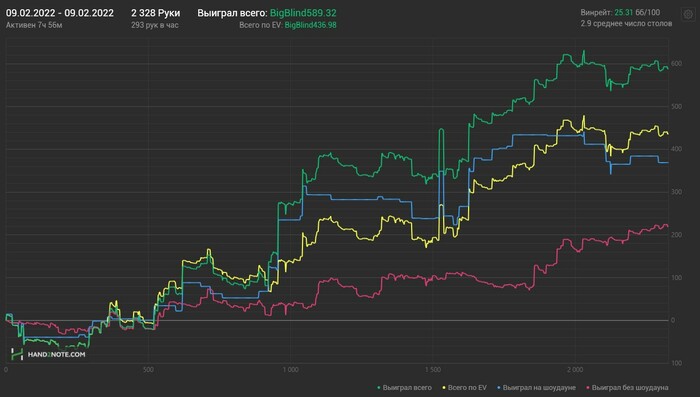
Task: Click the y-axis label 200
Action: click(x=676, y=235)
